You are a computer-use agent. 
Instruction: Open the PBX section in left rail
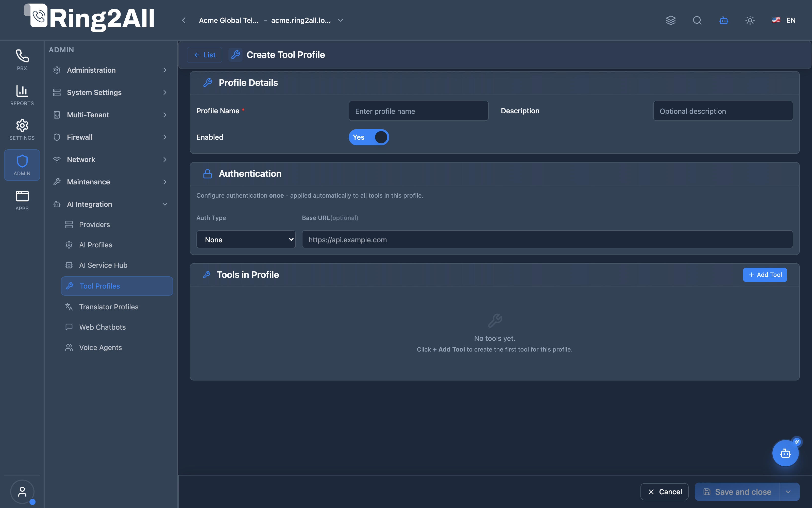(22, 60)
